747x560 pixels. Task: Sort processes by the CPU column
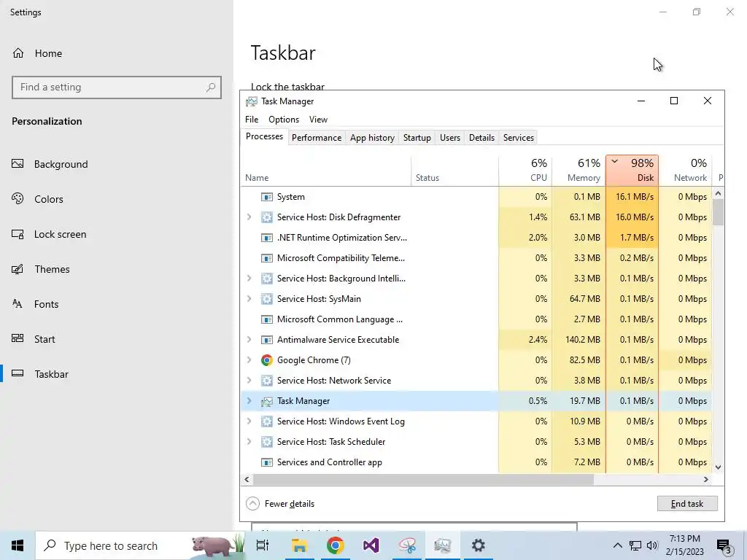pos(525,170)
